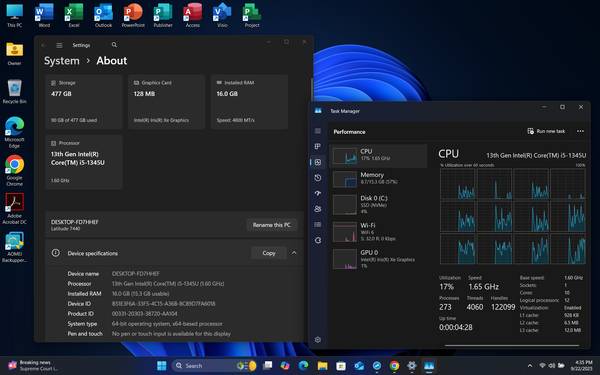This screenshot has height=375, width=600.
Task: Click the 0:00:04:28 up time value
Action: [x=456, y=328]
